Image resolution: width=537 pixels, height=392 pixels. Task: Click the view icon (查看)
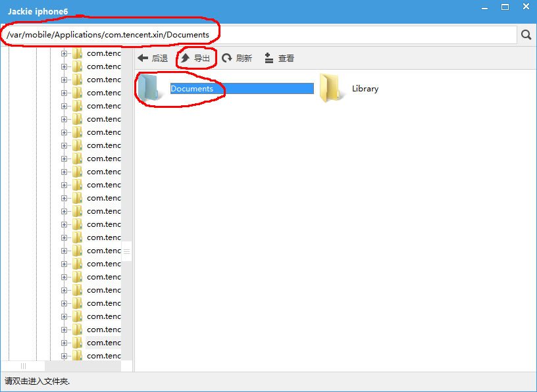[268, 58]
